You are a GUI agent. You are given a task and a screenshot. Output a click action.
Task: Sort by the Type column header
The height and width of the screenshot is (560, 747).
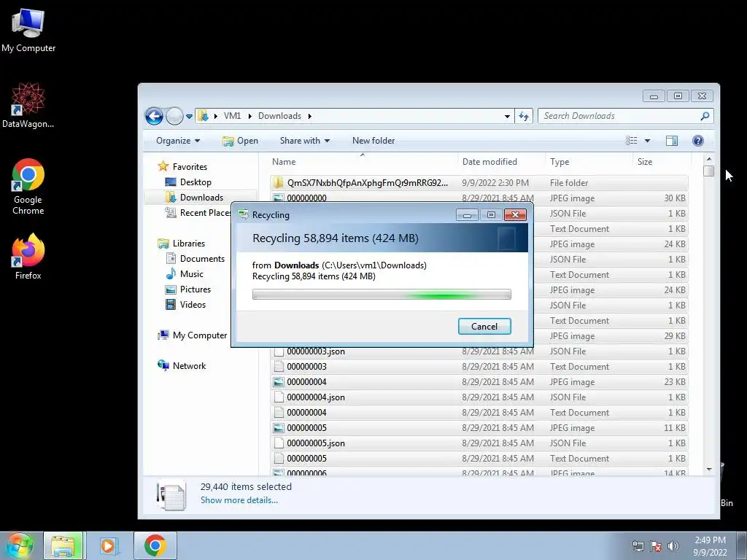point(589,162)
